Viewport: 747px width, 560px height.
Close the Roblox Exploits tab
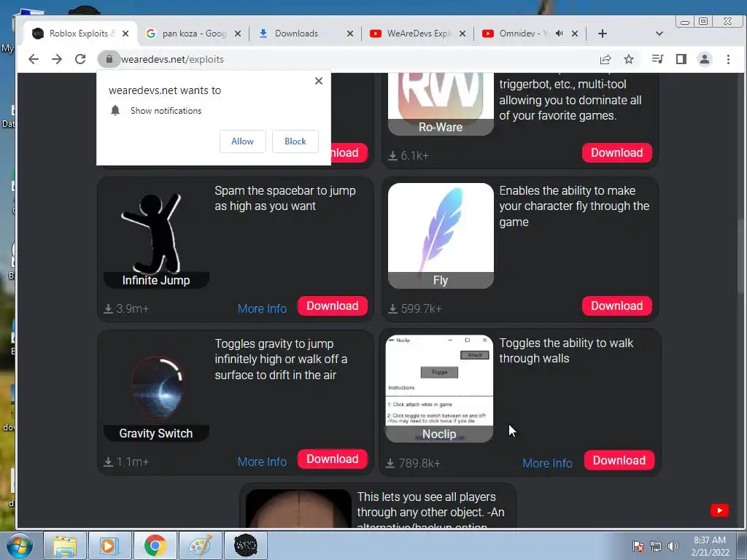[125, 34]
